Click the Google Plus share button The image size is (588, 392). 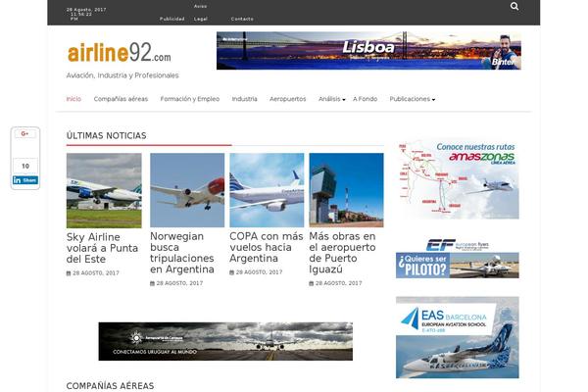[25, 134]
